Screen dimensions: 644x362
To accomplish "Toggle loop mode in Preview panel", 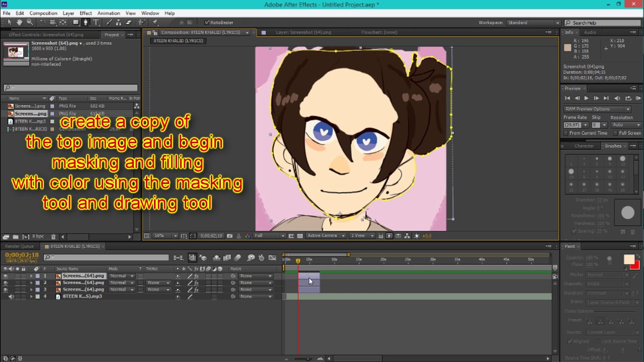I will 628,99.
